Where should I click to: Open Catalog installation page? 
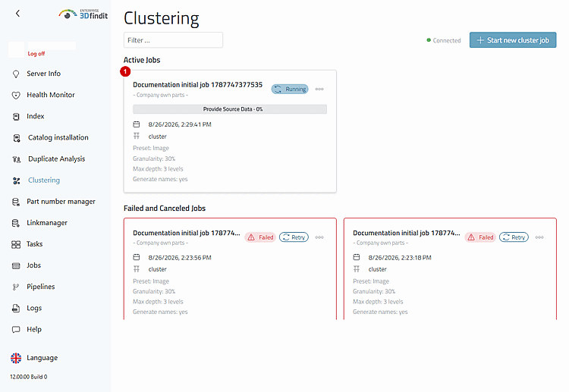(58, 138)
